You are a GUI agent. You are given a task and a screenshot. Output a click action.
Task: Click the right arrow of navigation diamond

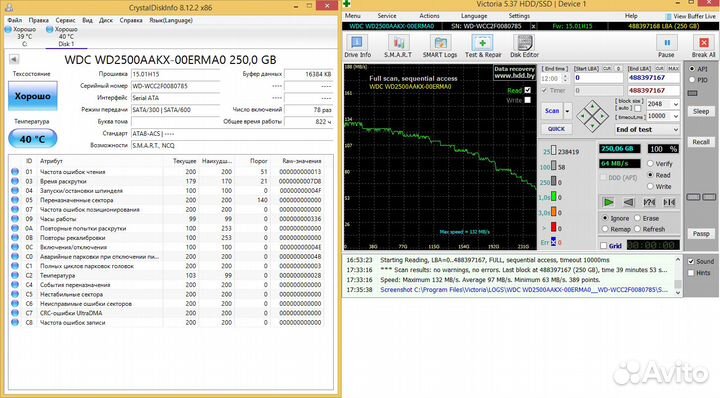(603, 117)
